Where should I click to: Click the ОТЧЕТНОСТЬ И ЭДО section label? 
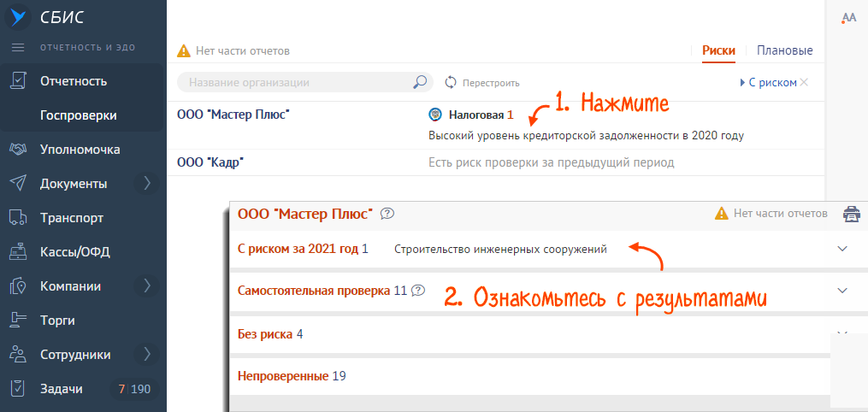87,48
